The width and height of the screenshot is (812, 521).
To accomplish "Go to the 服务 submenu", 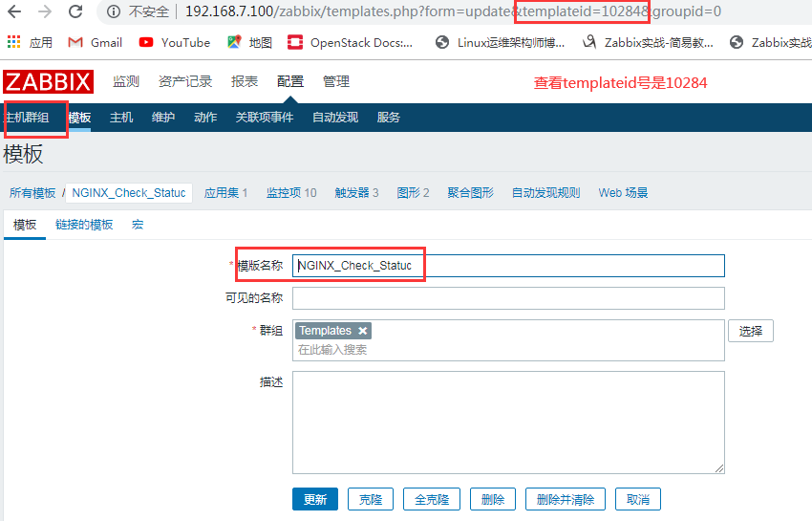I will point(389,118).
